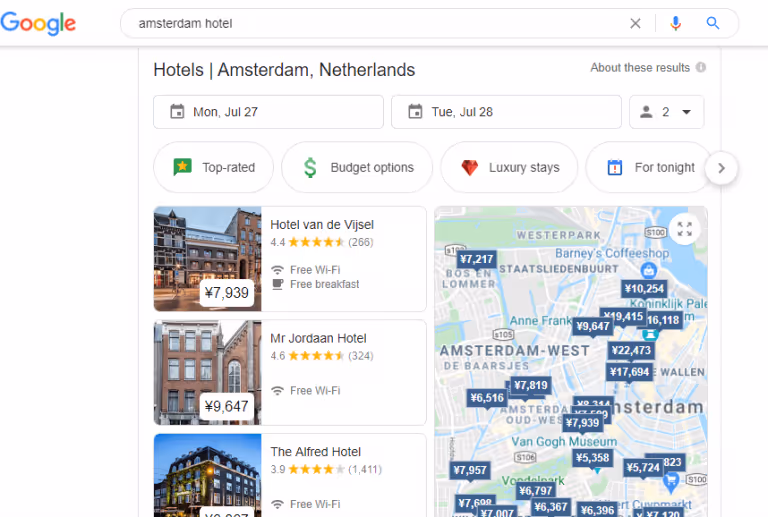Click the 4.4 star rating (266)

click(322, 242)
